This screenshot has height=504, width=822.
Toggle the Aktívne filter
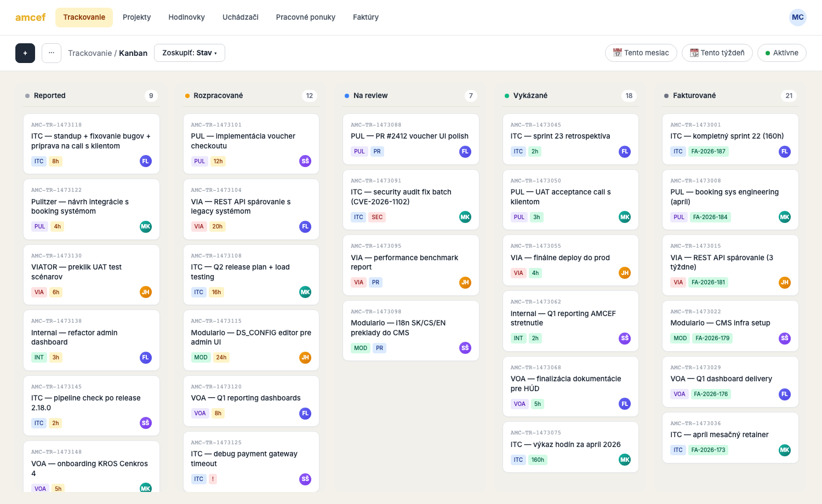[782, 53]
